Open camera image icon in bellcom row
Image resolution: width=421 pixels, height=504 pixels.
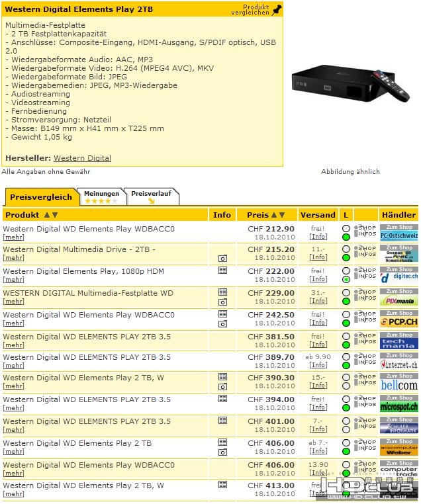(x=222, y=387)
